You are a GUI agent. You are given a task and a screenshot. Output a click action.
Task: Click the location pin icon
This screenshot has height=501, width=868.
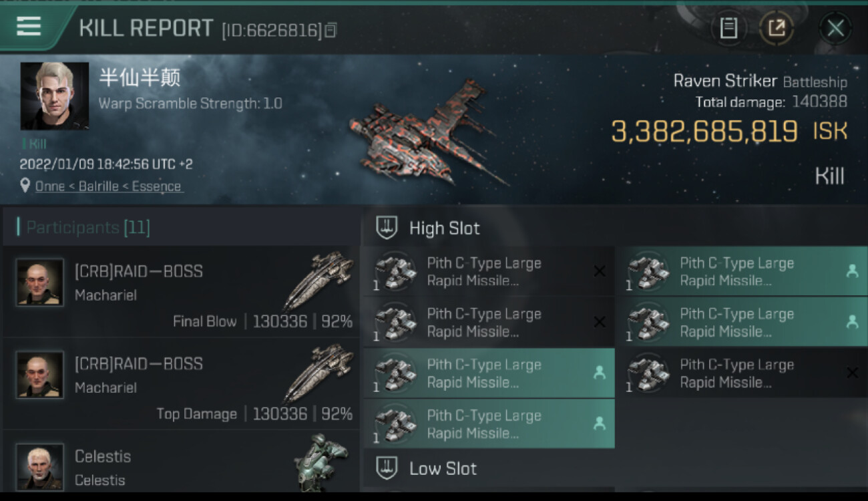[x=25, y=186]
